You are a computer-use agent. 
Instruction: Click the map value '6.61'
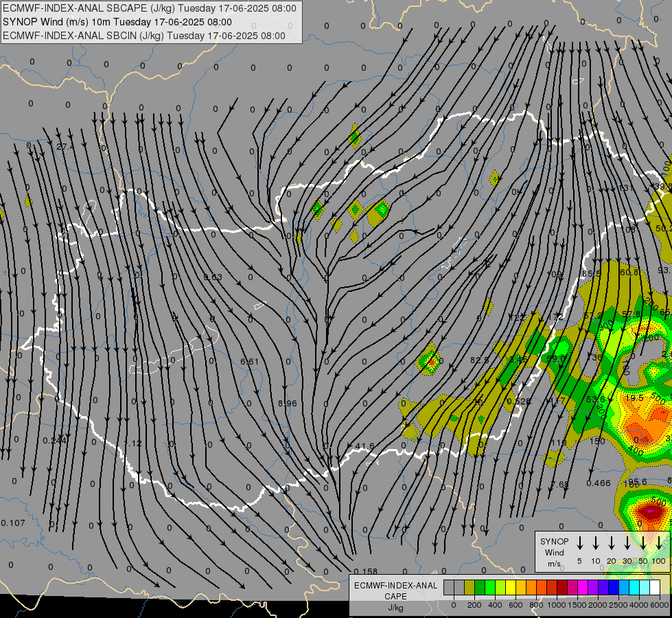[x=249, y=362]
